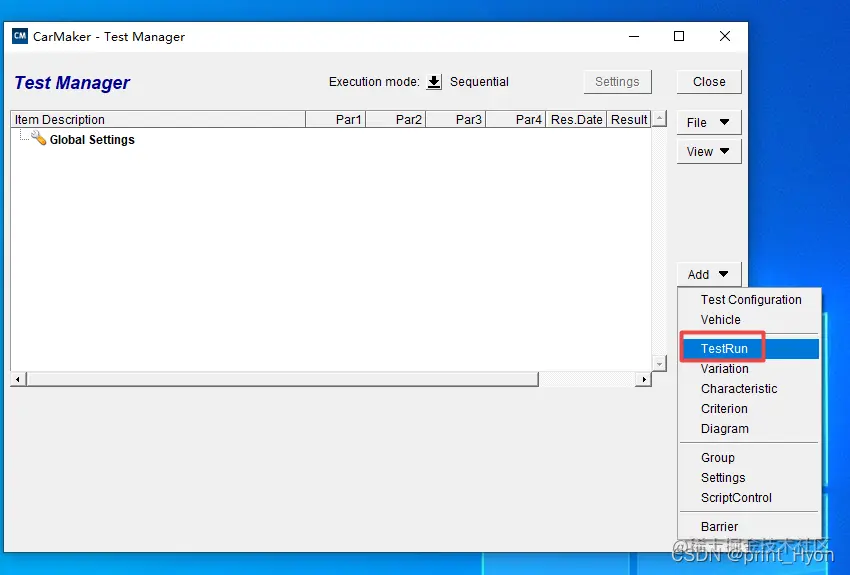
Task: Maximize the Test Manager window
Action: (x=679, y=36)
